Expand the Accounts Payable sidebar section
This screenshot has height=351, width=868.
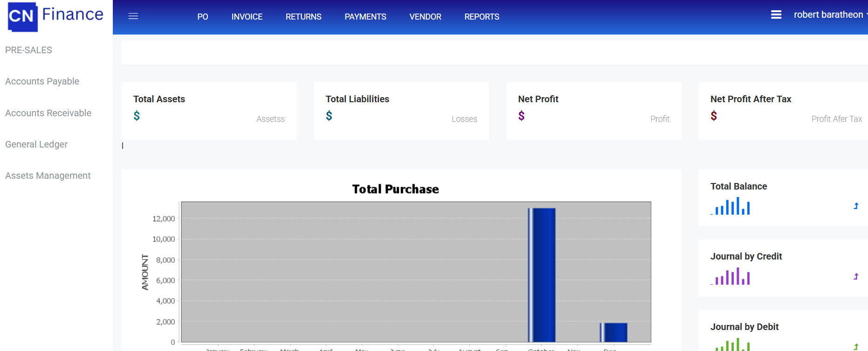[x=42, y=81]
